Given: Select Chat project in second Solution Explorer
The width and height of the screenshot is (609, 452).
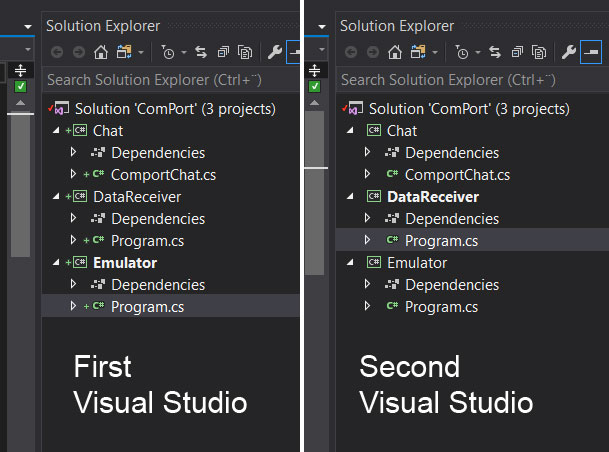Looking at the screenshot, I should point(402,131).
